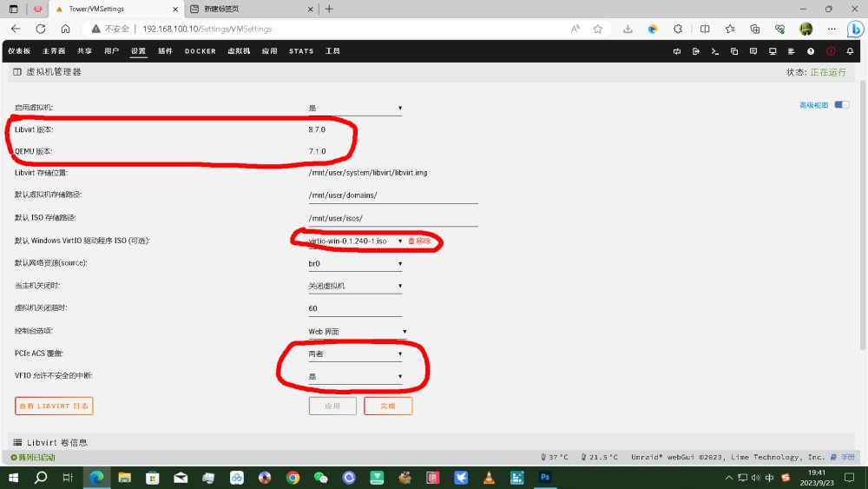
Task: Open the 仪表板 menu item
Action: tap(19, 51)
